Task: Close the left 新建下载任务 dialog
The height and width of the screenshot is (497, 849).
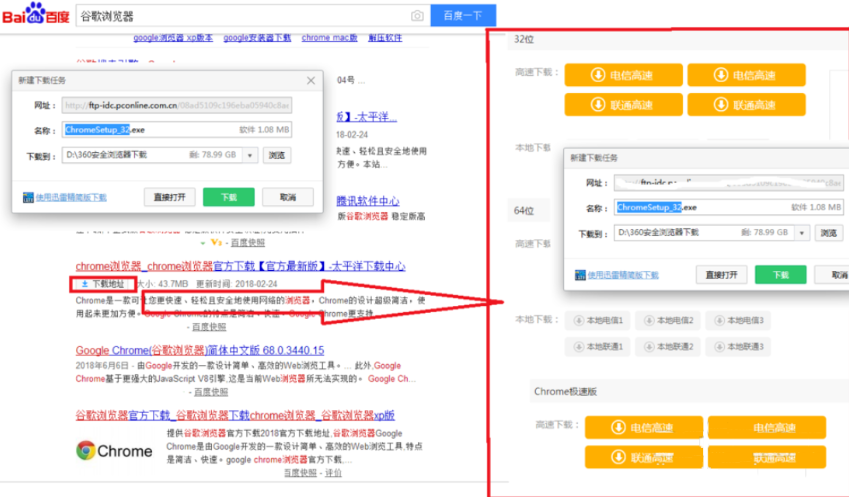Action: coord(310,80)
